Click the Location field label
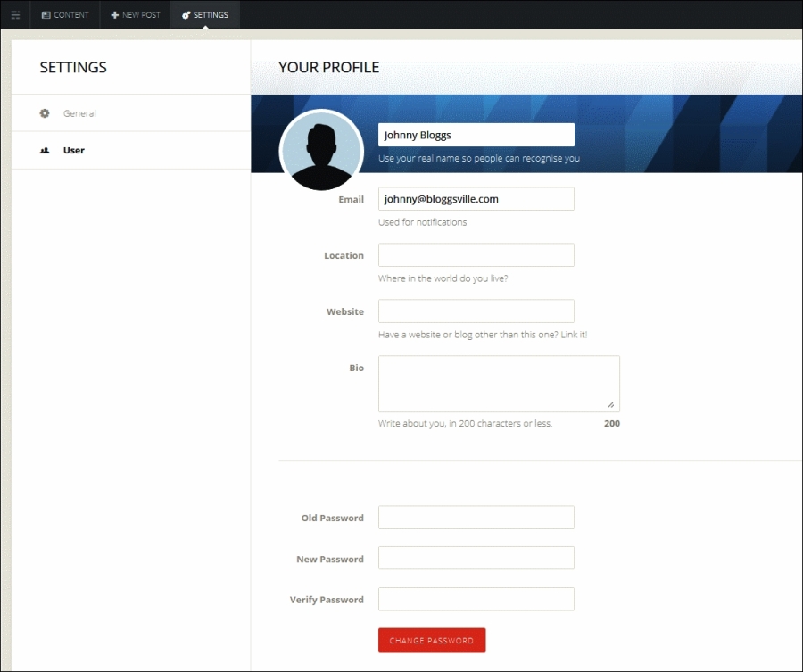This screenshot has height=672, width=803. 344,255
